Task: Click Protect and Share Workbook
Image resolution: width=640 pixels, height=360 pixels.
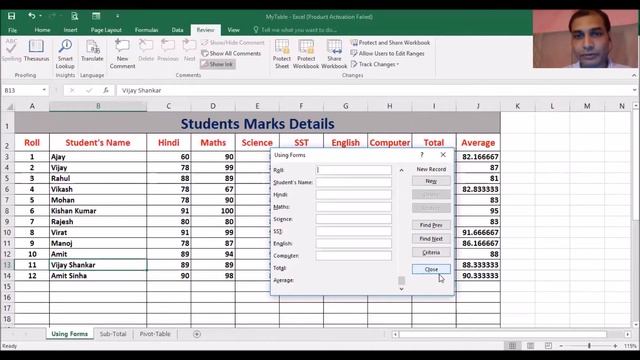Action: coord(390,42)
